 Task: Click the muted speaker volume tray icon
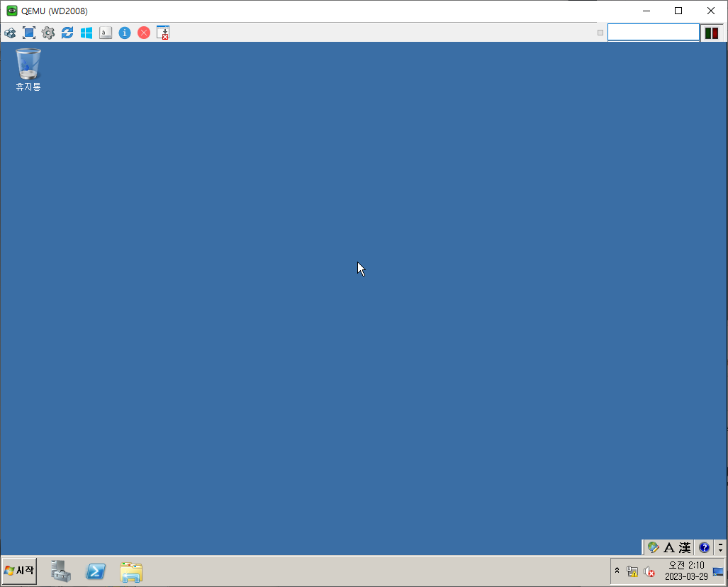click(x=649, y=571)
